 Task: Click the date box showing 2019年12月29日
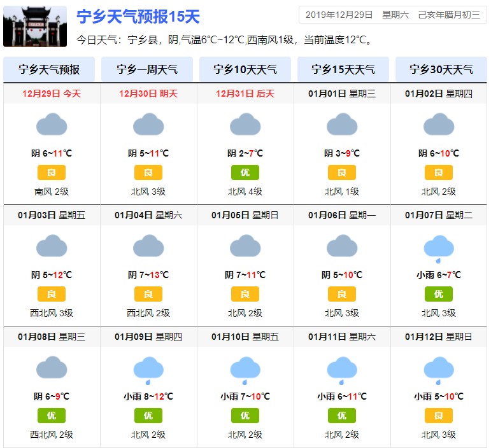(393, 15)
